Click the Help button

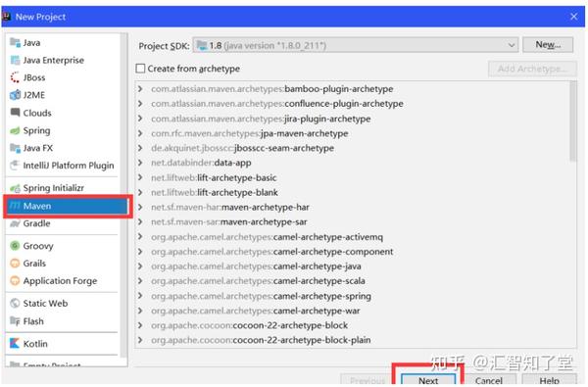pyautogui.click(x=550, y=380)
